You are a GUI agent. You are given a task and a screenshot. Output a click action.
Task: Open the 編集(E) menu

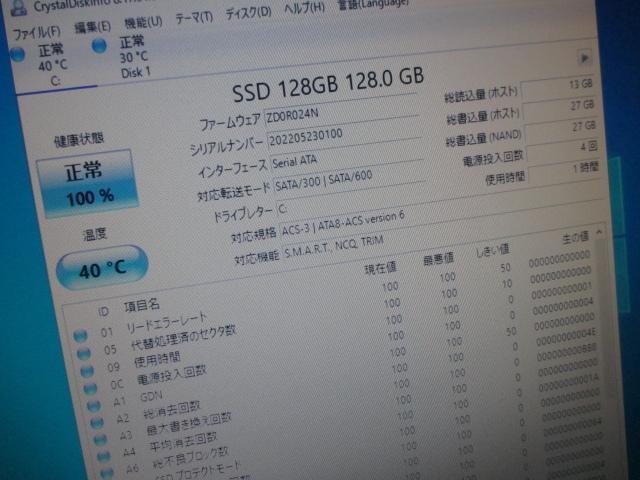point(93,27)
